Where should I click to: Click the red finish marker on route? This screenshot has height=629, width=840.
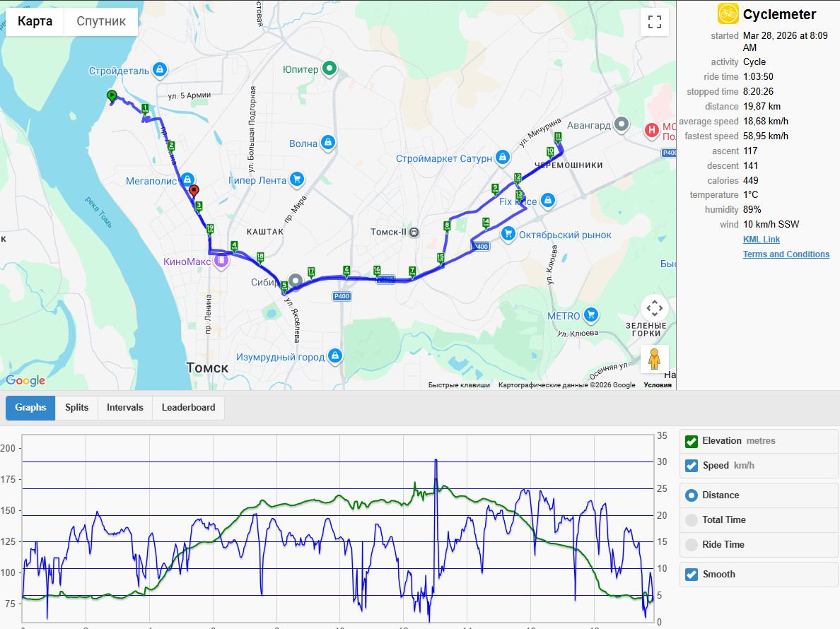pyautogui.click(x=194, y=191)
